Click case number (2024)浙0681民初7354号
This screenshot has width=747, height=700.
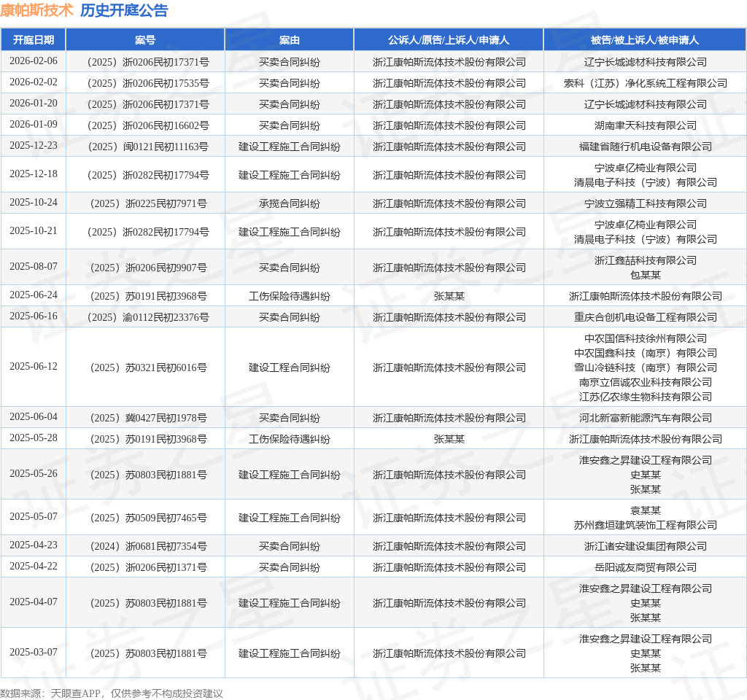tap(148, 547)
